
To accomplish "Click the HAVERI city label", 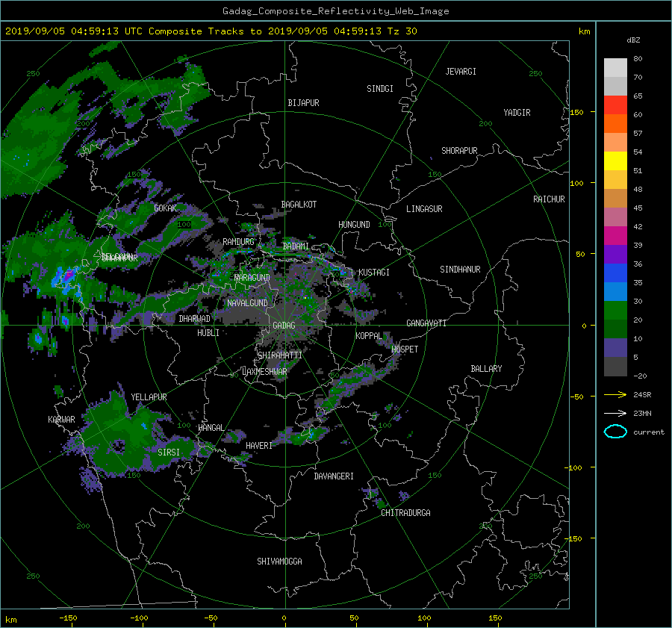I will (259, 446).
